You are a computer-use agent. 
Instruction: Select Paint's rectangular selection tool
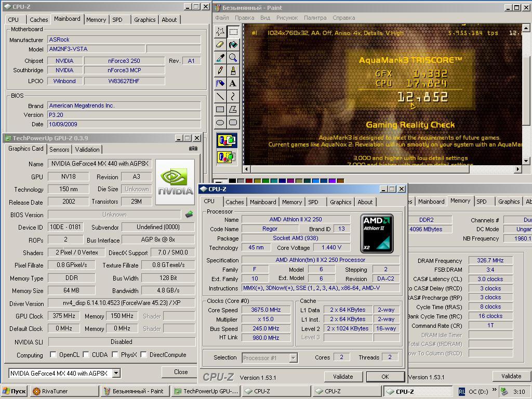233,32
